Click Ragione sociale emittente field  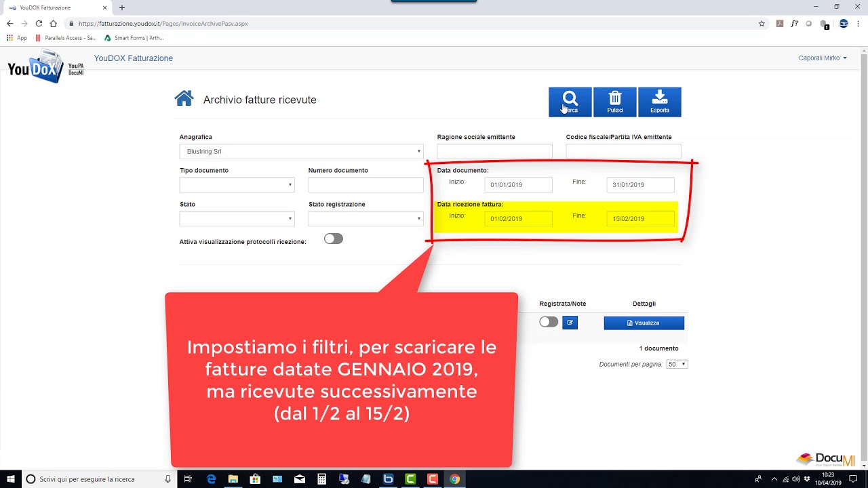pyautogui.click(x=495, y=151)
